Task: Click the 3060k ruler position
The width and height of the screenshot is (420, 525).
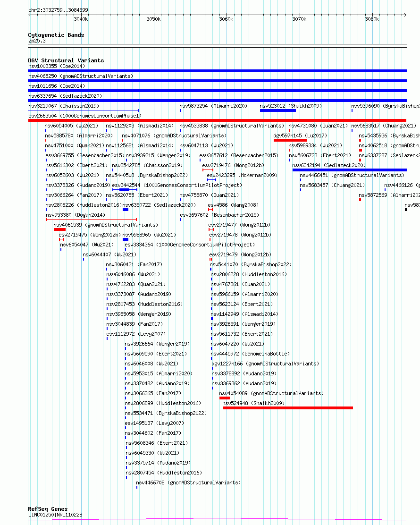Action: pos(226,19)
